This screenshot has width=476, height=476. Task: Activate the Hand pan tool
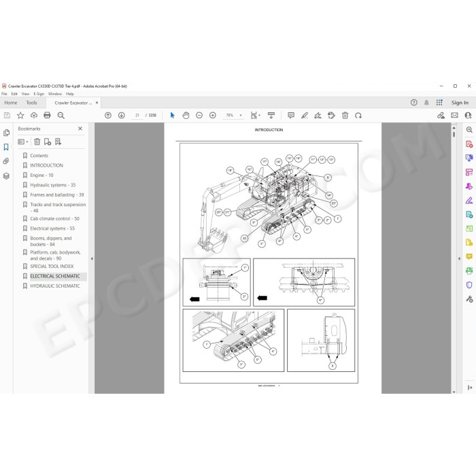pyautogui.click(x=186, y=116)
